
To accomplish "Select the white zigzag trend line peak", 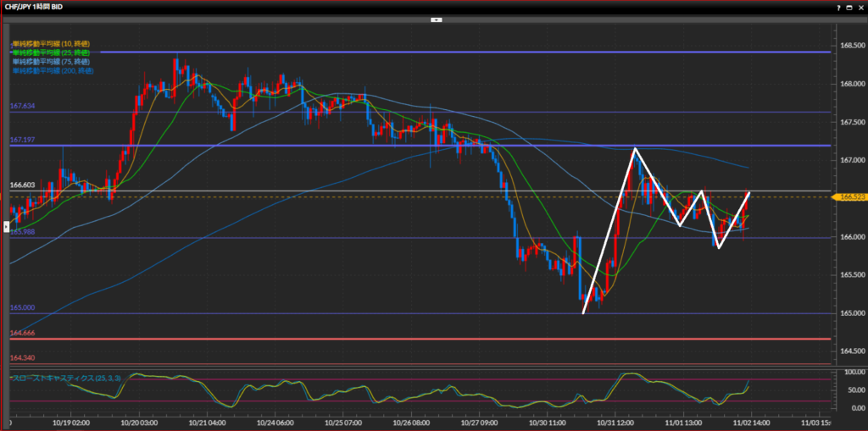I will point(634,149).
